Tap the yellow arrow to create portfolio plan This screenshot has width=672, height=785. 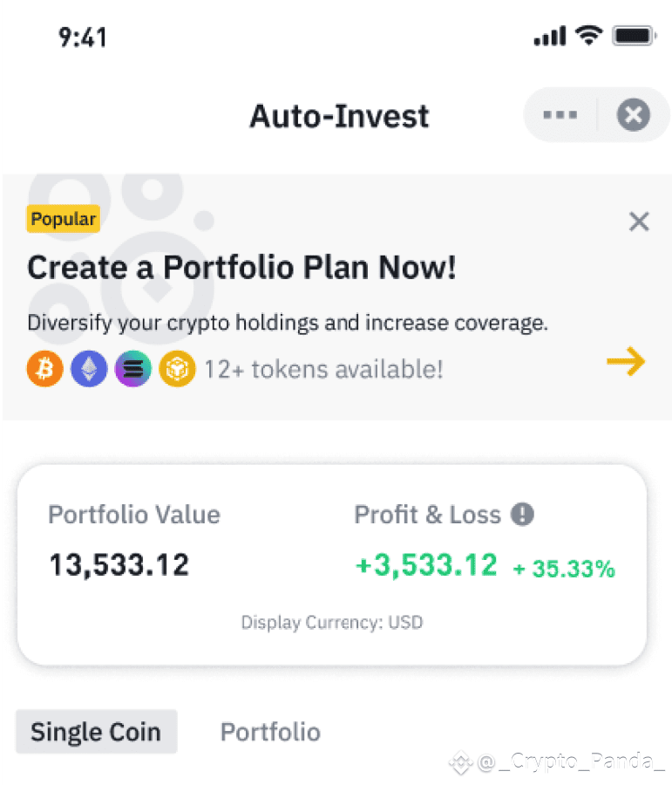(x=626, y=361)
